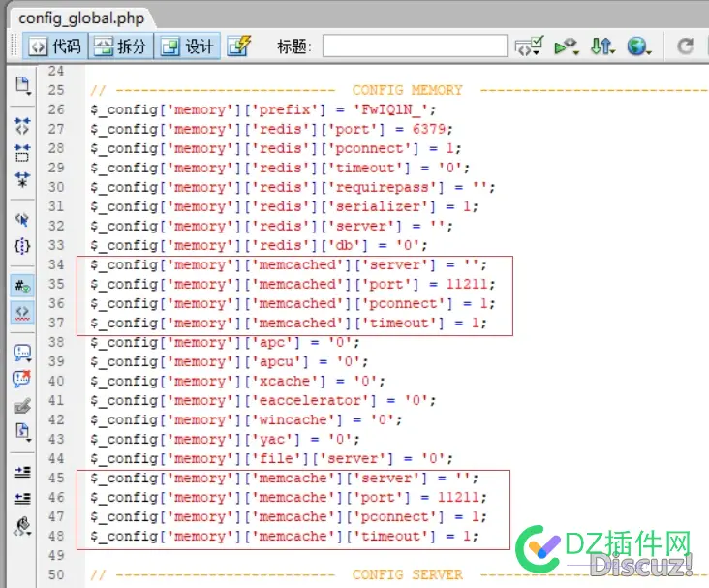This screenshot has height=588, width=709.
Task: Open the preview in browser globe menu
Action: 638,46
